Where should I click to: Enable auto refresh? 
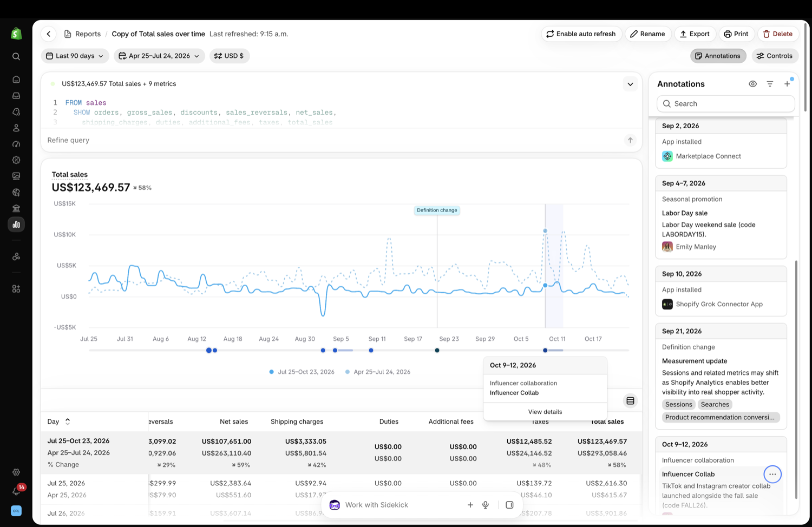[x=581, y=34]
